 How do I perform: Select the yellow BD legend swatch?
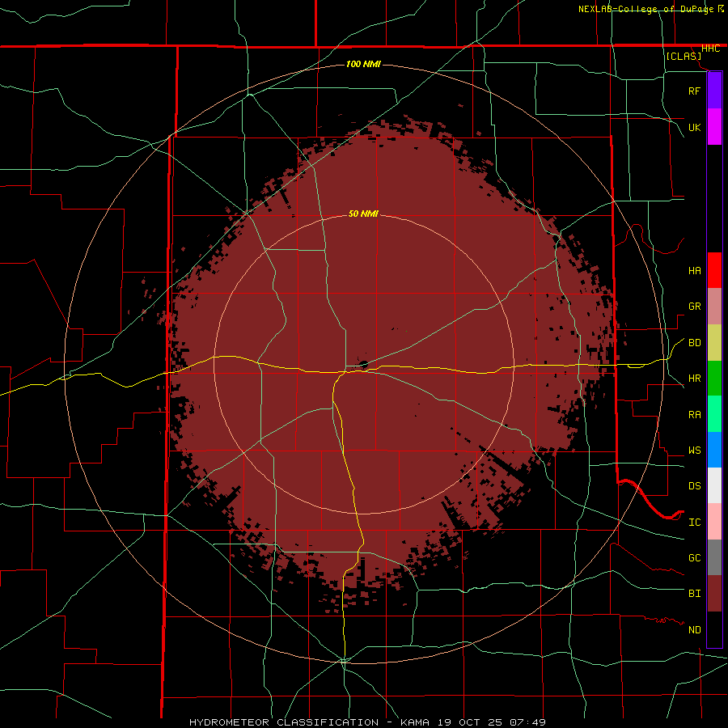714,343
